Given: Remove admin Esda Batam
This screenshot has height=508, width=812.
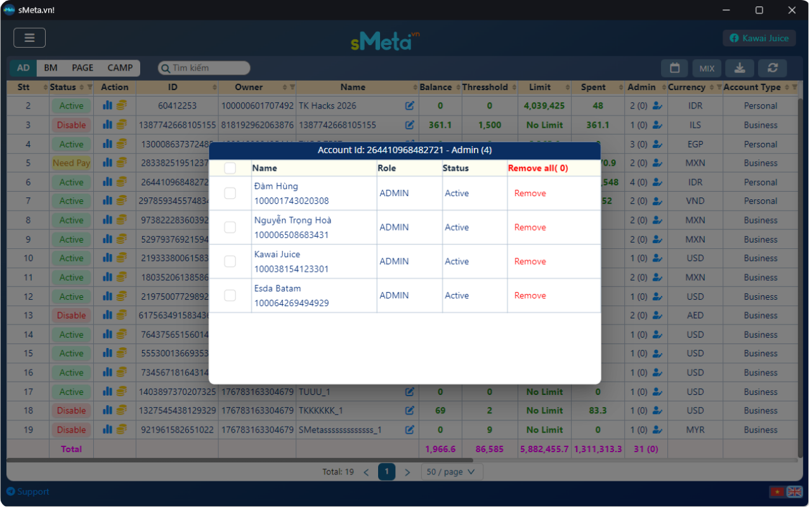Looking at the screenshot, I should coord(530,295).
